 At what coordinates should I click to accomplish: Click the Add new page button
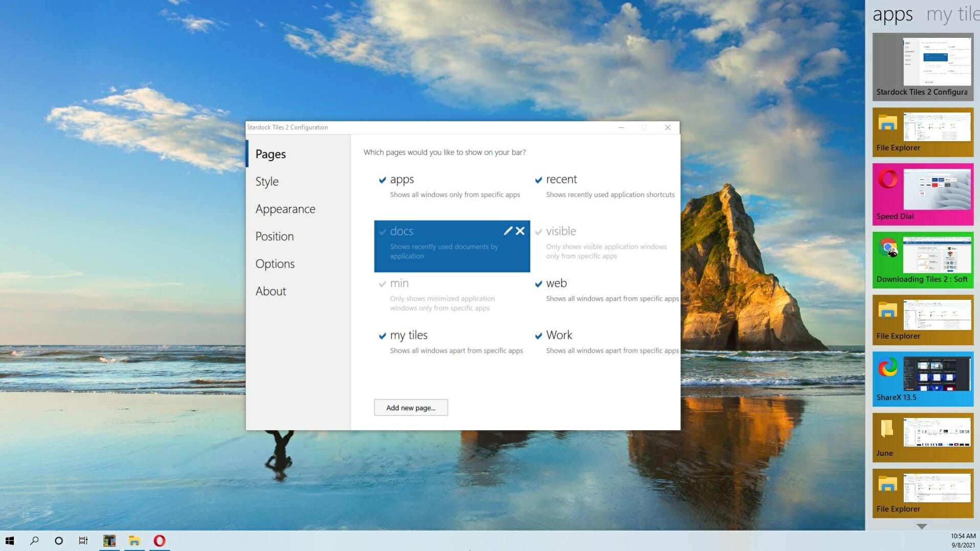[x=411, y=407]
